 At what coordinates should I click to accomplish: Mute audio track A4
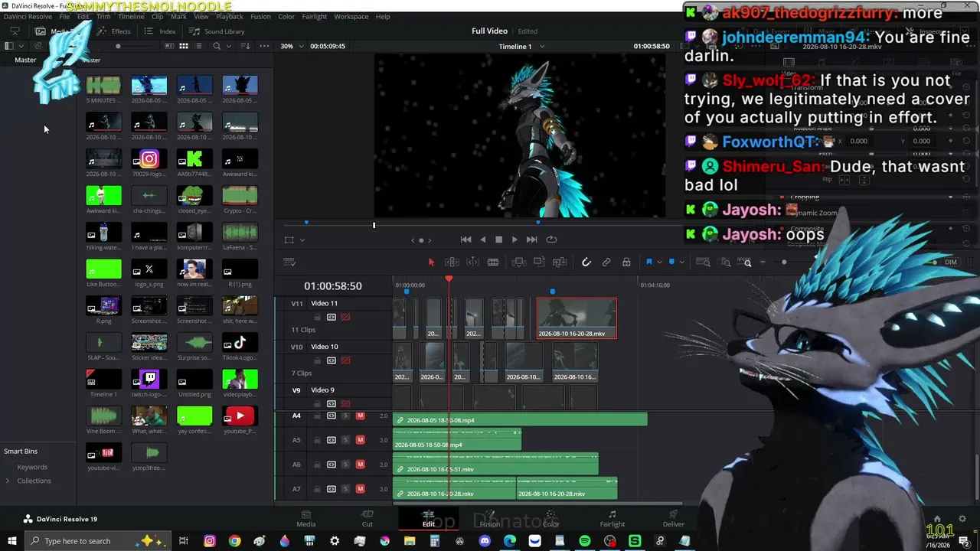(x=360, y=416)
